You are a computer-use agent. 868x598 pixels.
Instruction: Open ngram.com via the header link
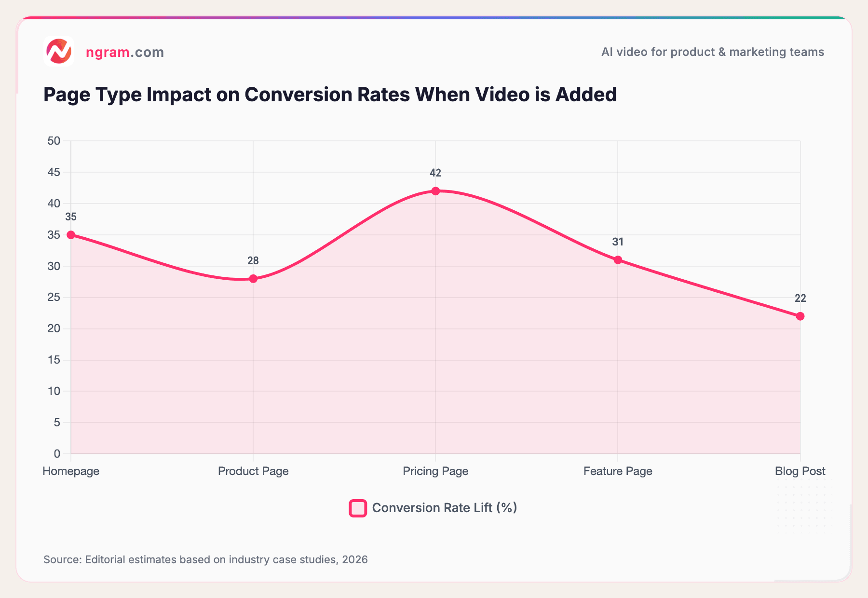124,52
